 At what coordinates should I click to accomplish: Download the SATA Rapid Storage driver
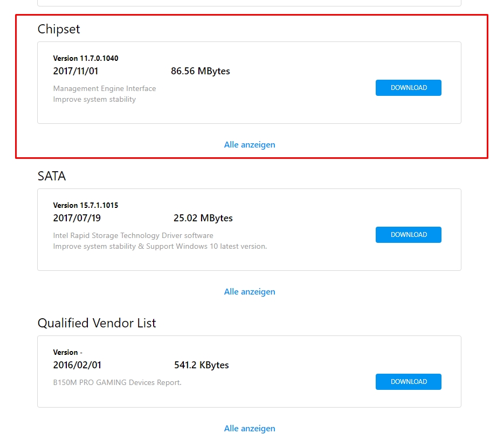408,235
